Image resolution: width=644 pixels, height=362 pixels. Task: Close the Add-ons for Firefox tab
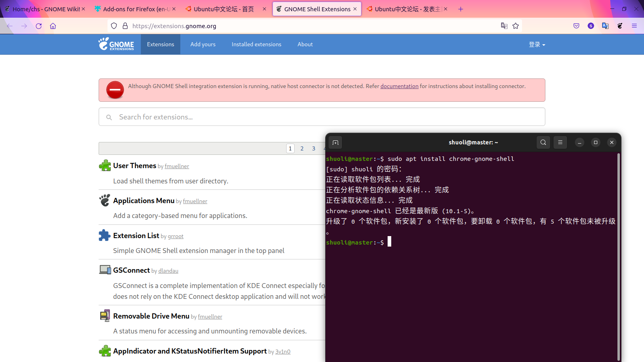tap(174, 9)
